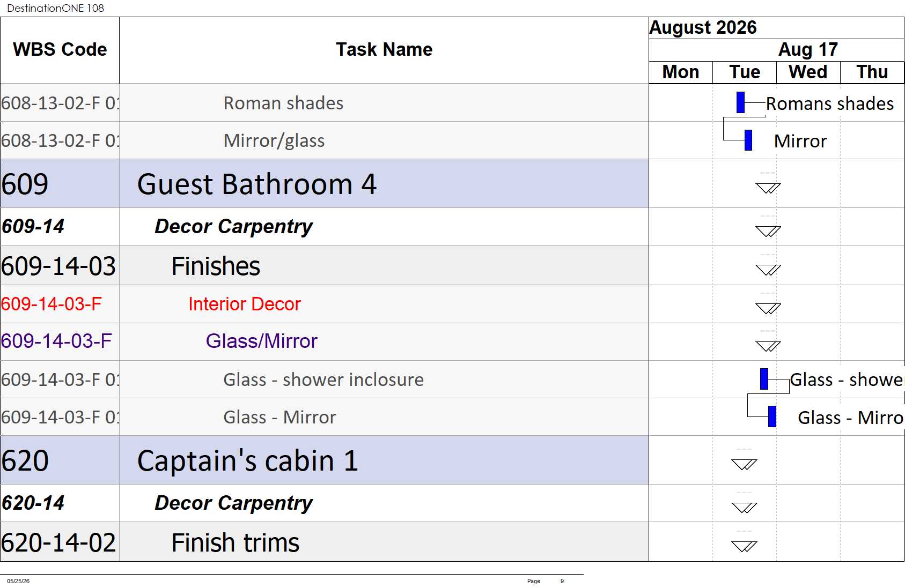Click the Roman shades blue task bar
905x588 pixels.
click(740, 102)
